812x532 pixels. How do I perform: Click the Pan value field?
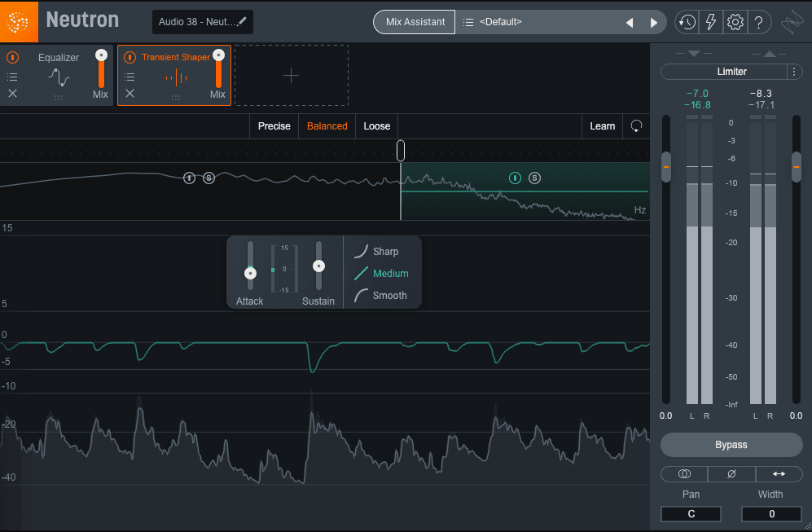click(691, 514)
